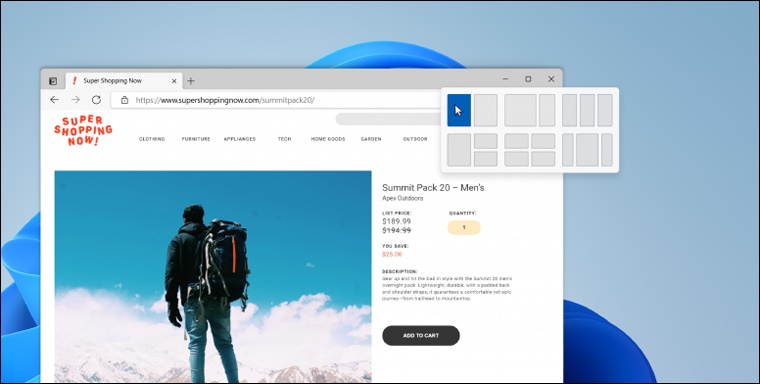The width and height of the screenshot is (760, 384).
Task: Snap to narrow right strip of wide-center layout
Action: coord(607,150)
